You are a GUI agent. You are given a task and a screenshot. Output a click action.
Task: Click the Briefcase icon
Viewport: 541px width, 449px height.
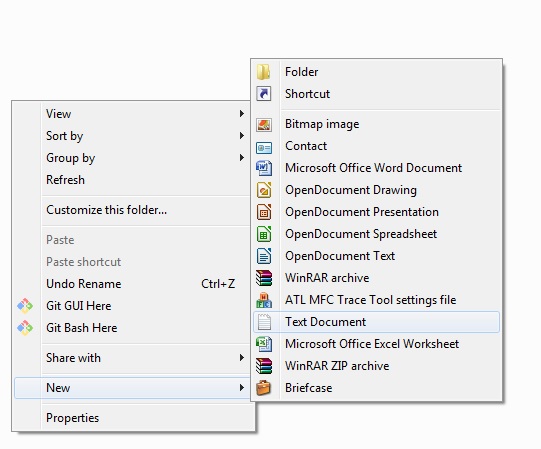point(264,388)
